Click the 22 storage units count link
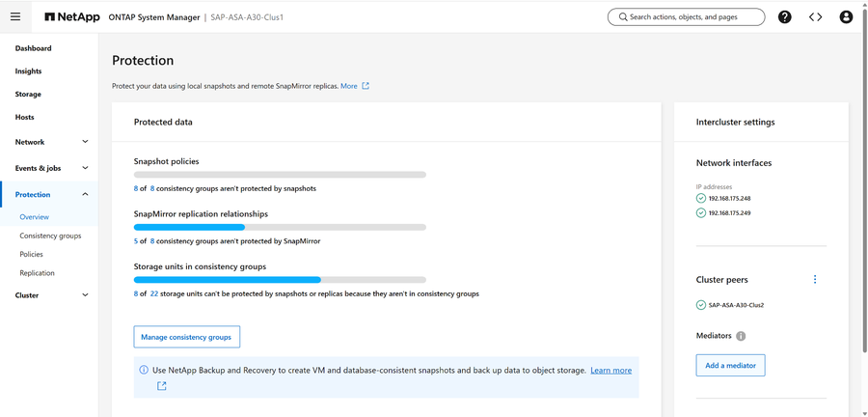Viewport: 868px width, 417px height. pyautogui.click(x=154, y=294)
